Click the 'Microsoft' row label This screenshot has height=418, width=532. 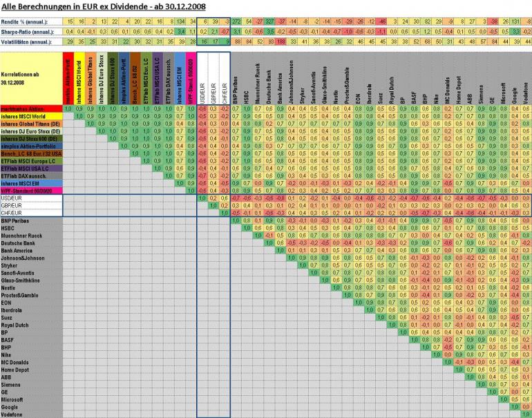click(32, 399)
